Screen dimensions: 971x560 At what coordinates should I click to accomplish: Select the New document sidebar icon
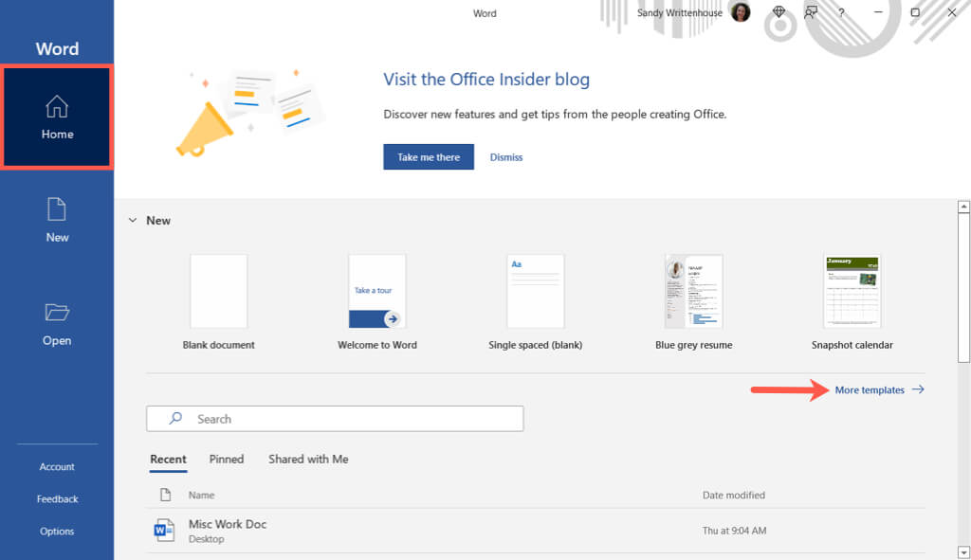coord(56,209)
